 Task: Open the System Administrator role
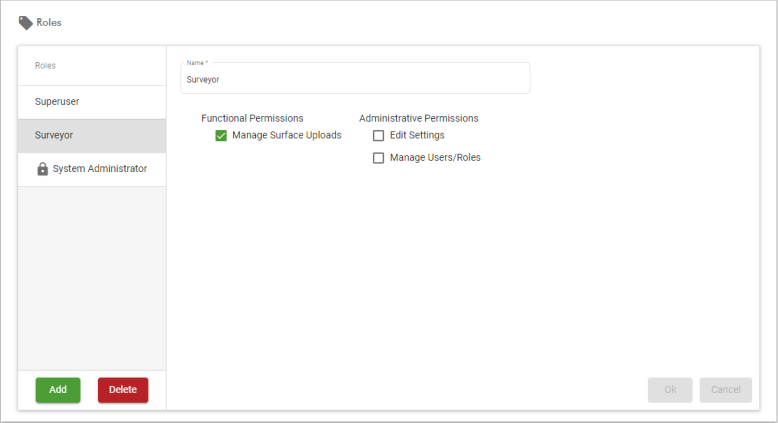(x=92, y=169)
